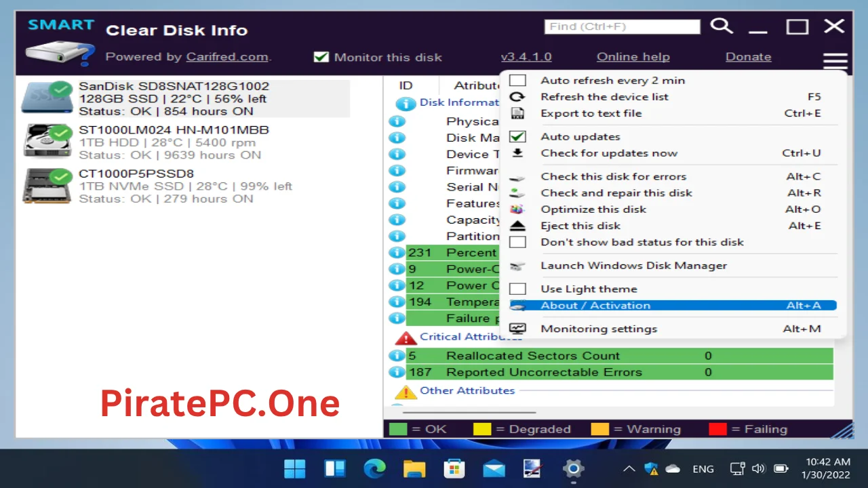Click the orange Warning legend swatch
This screenshot has height=488, width=868.
point(599,429)
